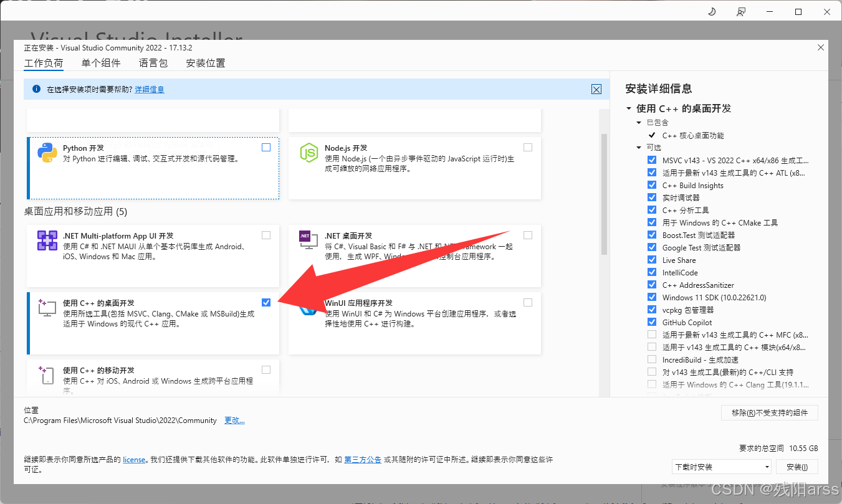Viewport: 842px width, 504px height.
Task: Click the C++ 核心桌面功能 included item
Action: pos(693,135)
